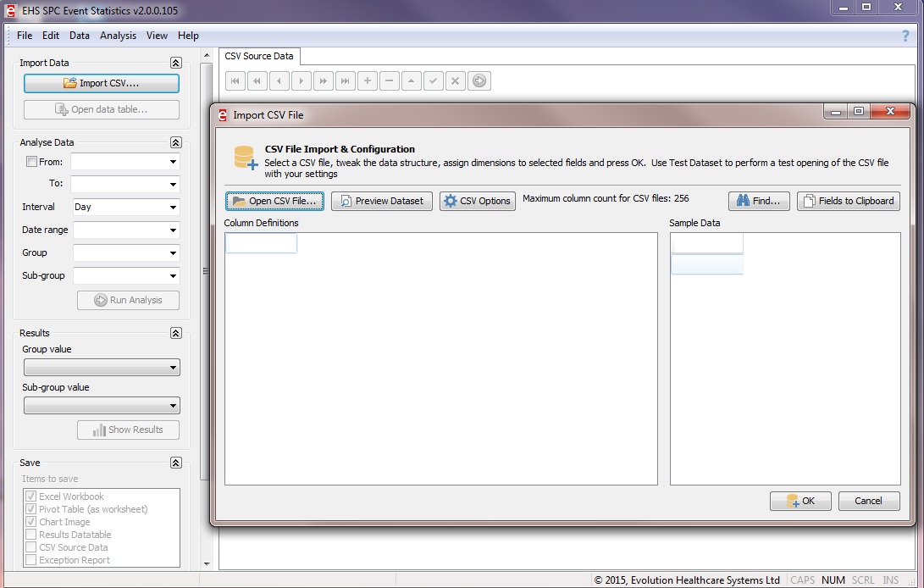
Task: Open the Interval dropdown showing Day
Action: click(x=125, y=207)
